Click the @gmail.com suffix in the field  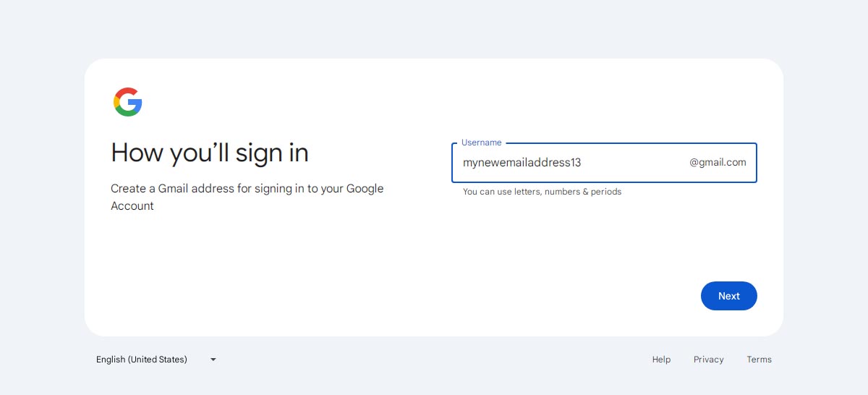tap(718, 163)
